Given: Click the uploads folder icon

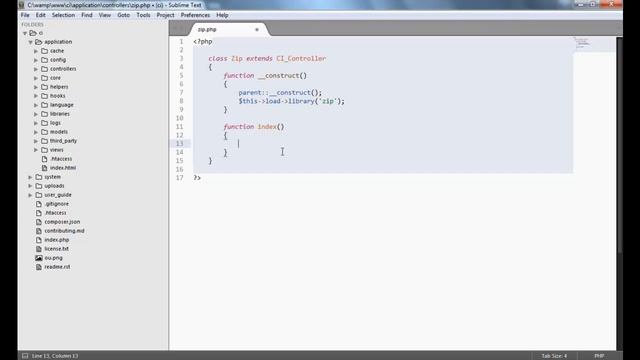Looking at the screenshot, I should 39,186.
